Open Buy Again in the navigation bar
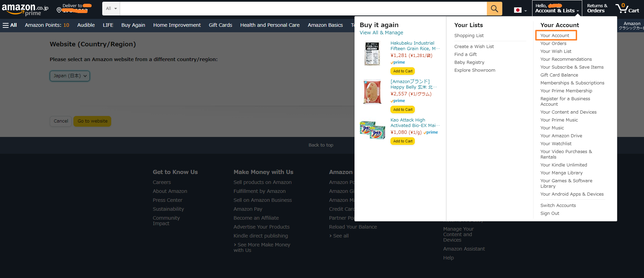This screenshot has height=278, width=644. pyautogui.click(x=133, y=25)
